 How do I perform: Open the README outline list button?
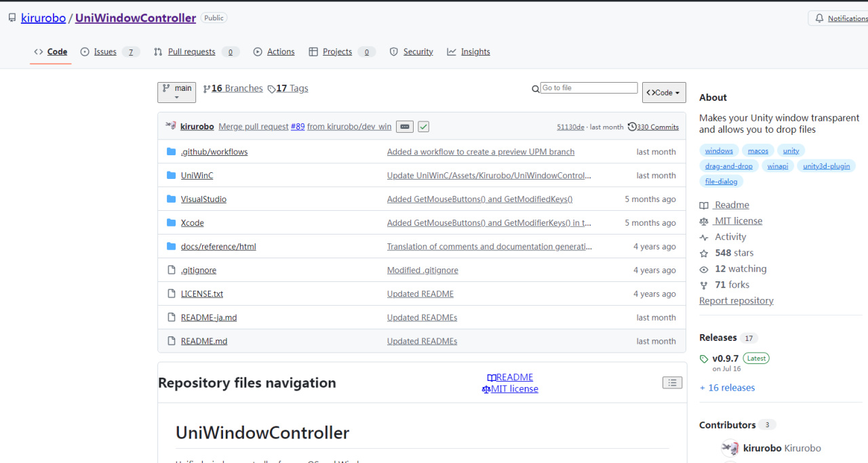pos(672,383)
